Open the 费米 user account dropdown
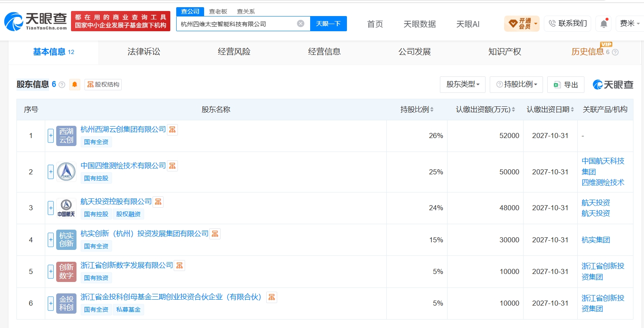The width and height of the screenshot is (644, 328). point(629,24)
